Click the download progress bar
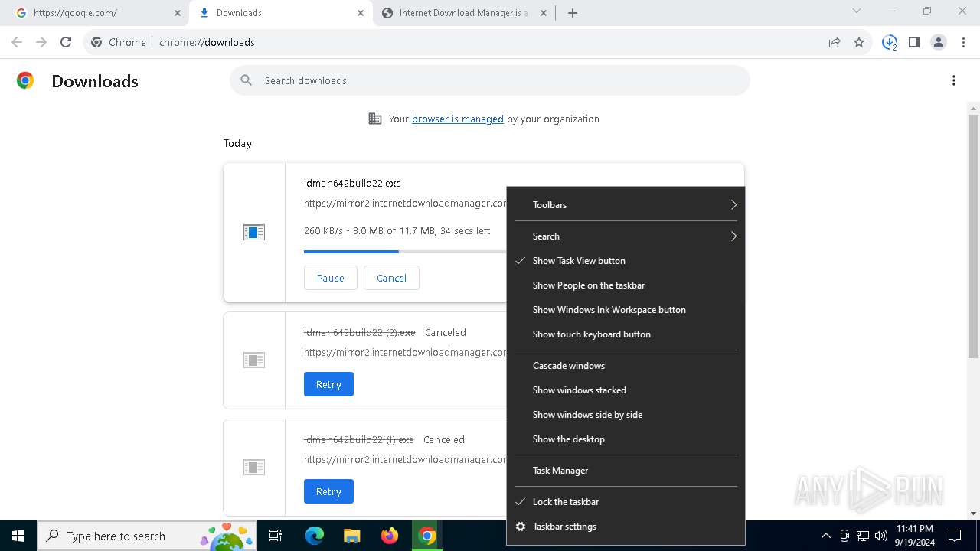Screen dimensions: 980x551 [x=405, y=251]
